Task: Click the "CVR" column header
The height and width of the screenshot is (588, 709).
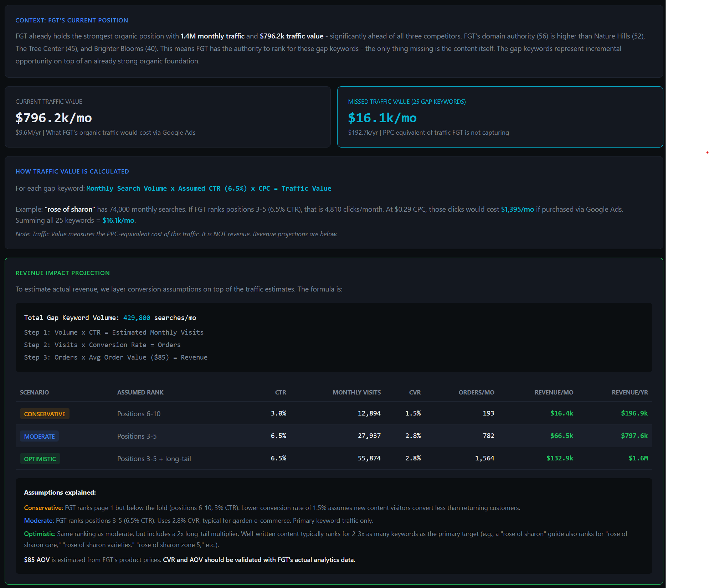Action: [x=415, y=392]
